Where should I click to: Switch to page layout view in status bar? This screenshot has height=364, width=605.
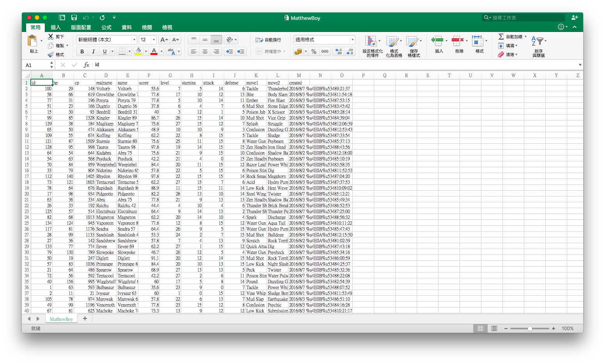[x=494, y=329]
